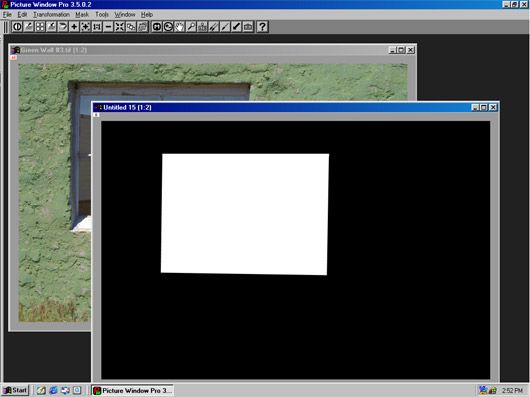530x397 pixels.
Task: Open the File menu
Action: tap(7, 15)
